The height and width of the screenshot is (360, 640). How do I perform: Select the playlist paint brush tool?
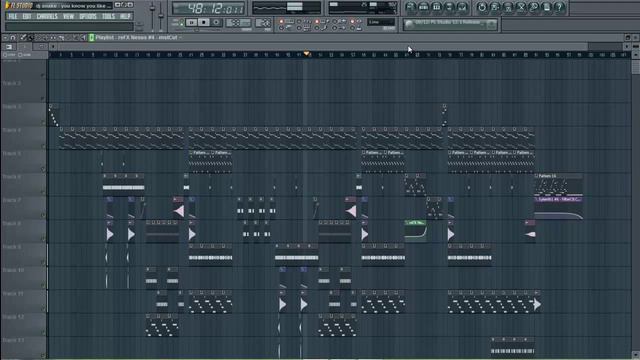click(31, 38)
